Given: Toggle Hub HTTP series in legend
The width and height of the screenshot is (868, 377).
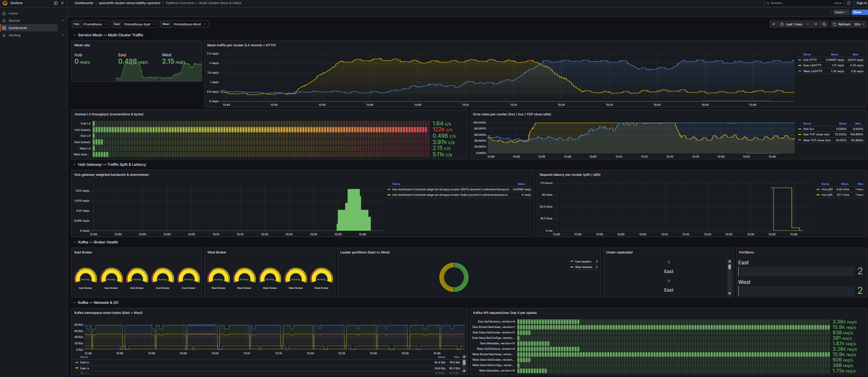Looking at the screenshot, I should tap(809, 60).
